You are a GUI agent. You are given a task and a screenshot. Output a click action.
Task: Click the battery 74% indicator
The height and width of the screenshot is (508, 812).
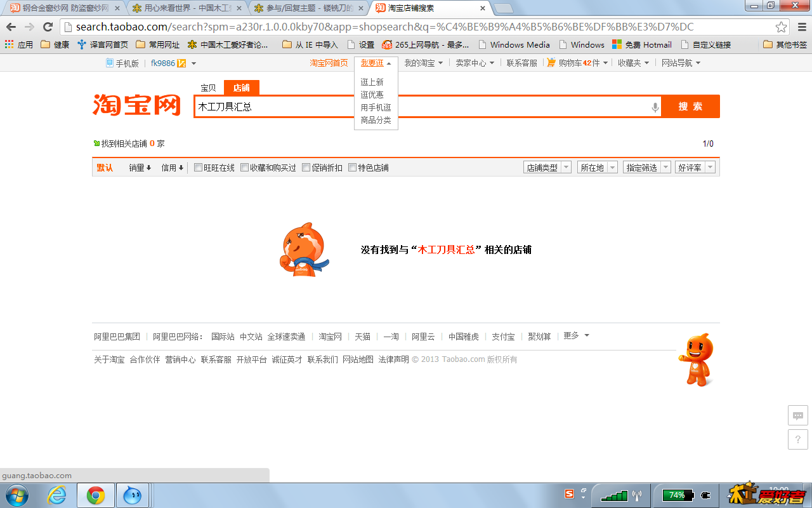click(x=678, y=495)
